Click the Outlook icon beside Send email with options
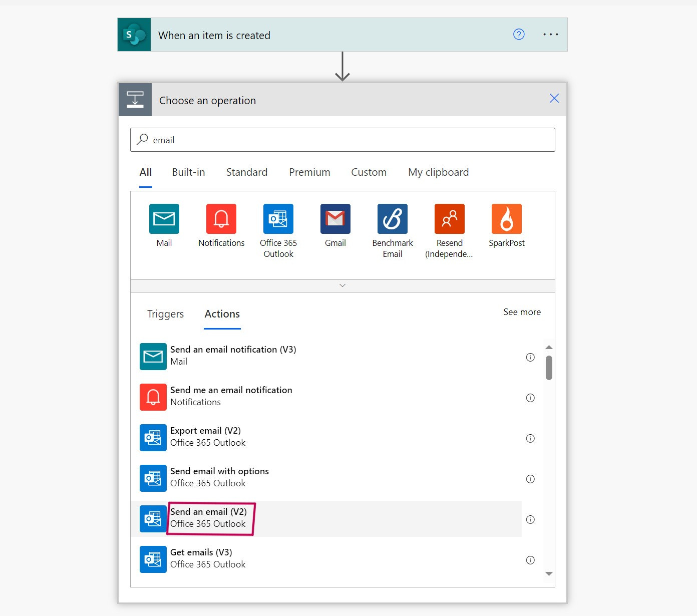The image size is (697, 616). [x=153, y=478]
